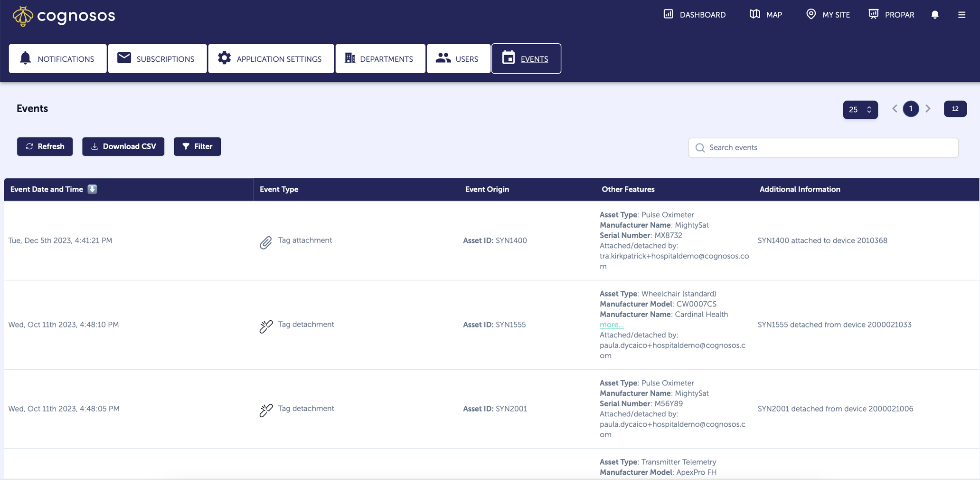Click the Tag attachment paperclip icon
The height and width of the screenshot is (480, 980).
[266, 242]
